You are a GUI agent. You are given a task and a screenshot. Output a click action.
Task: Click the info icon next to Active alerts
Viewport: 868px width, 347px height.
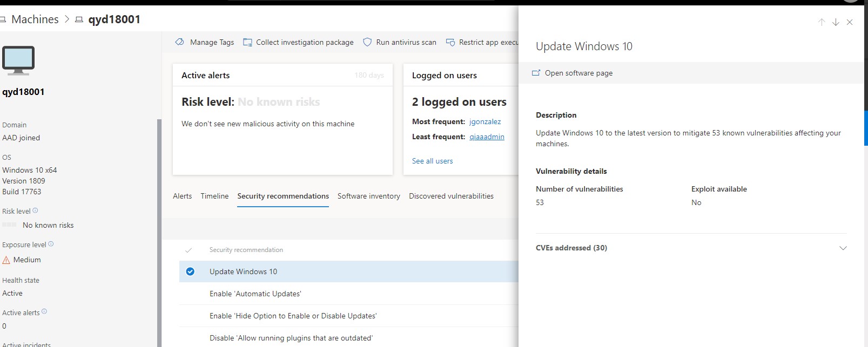tap(44, 311)
